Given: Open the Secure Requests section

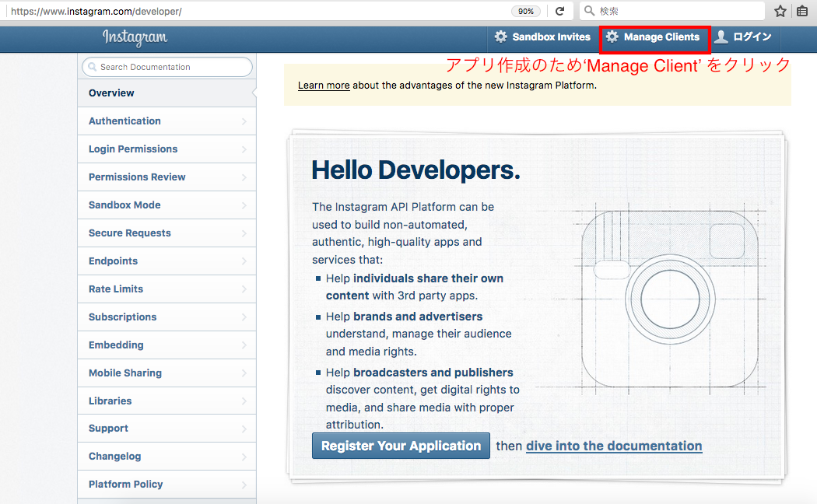Looking at the screenshot, I should [167, 233].
